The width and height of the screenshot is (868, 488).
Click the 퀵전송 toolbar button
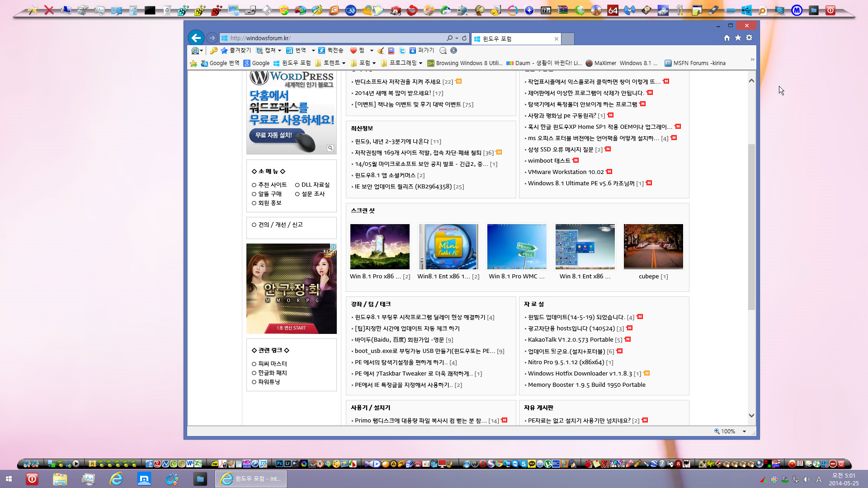click(330, 51)
